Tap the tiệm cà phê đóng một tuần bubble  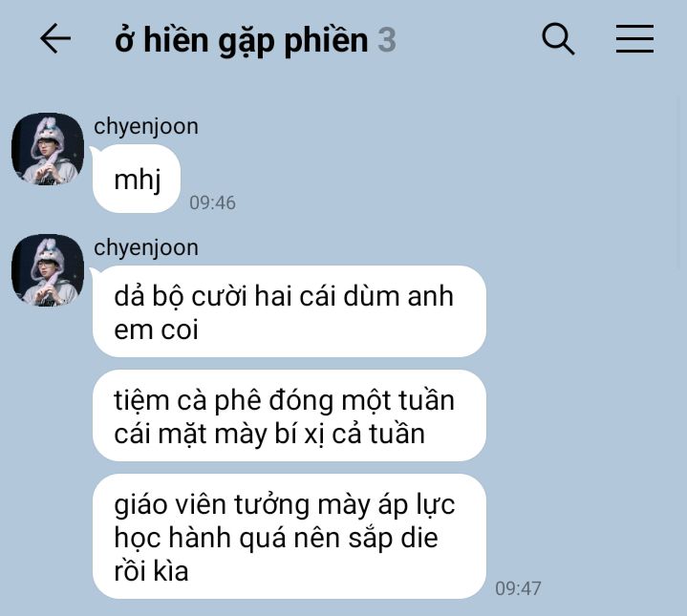click(290, 415)
